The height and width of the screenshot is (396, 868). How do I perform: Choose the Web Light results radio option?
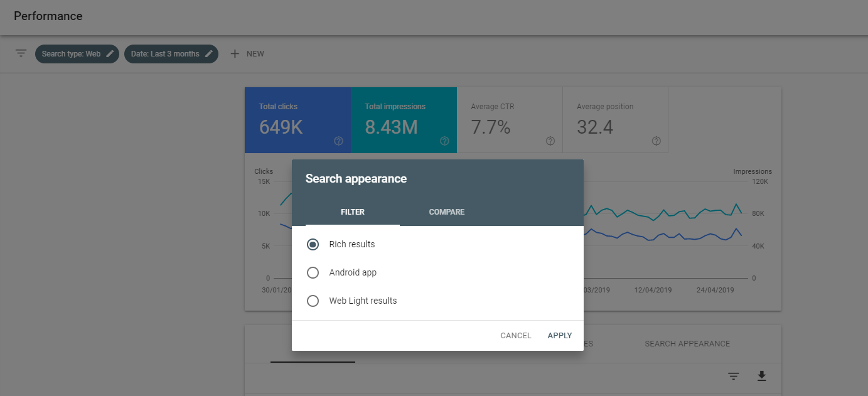pyautogui.click(x=313, y=301)
